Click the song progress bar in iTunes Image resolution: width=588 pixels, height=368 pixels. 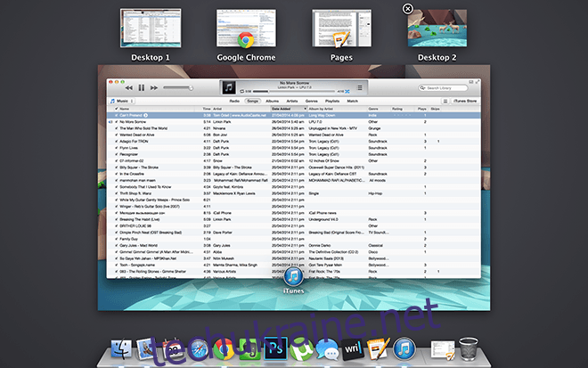click(x=294, y=91)
